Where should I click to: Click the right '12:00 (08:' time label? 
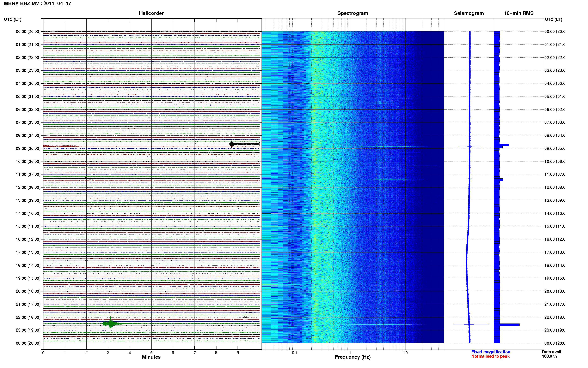555,187
